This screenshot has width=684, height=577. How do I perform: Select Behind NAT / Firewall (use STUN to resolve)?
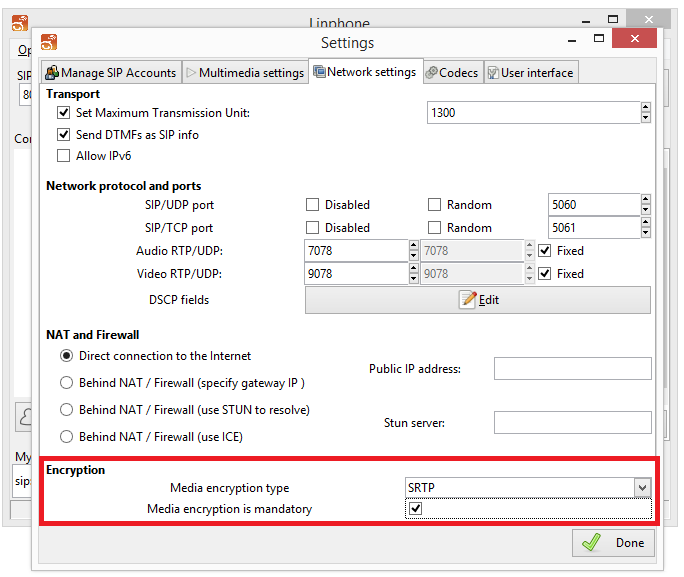tap(67, 410)
